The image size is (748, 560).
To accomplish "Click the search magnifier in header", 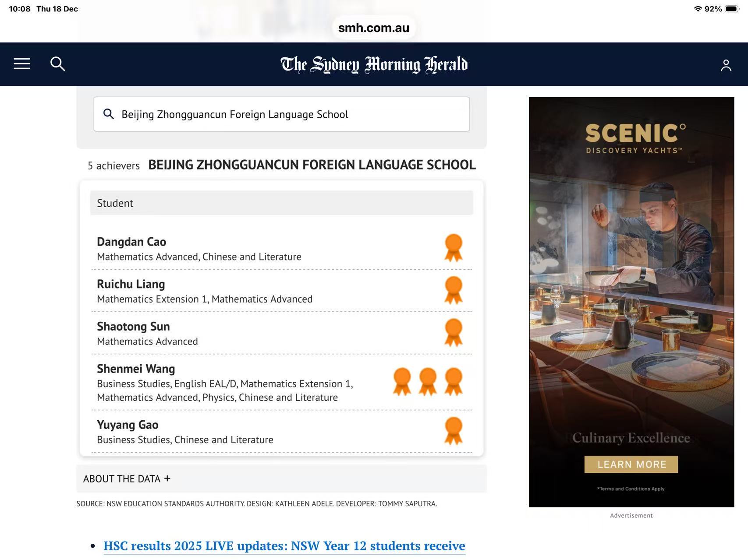I will tap(57, 64).
